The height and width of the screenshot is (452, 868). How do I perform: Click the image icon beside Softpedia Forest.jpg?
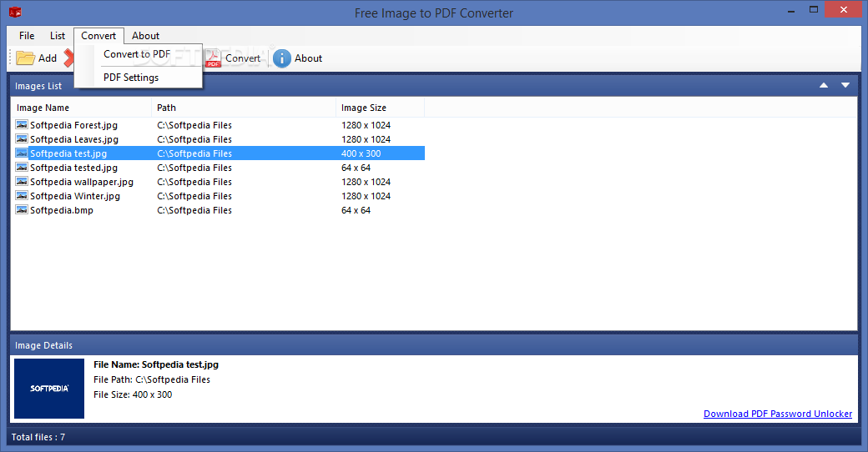[22, 124]
